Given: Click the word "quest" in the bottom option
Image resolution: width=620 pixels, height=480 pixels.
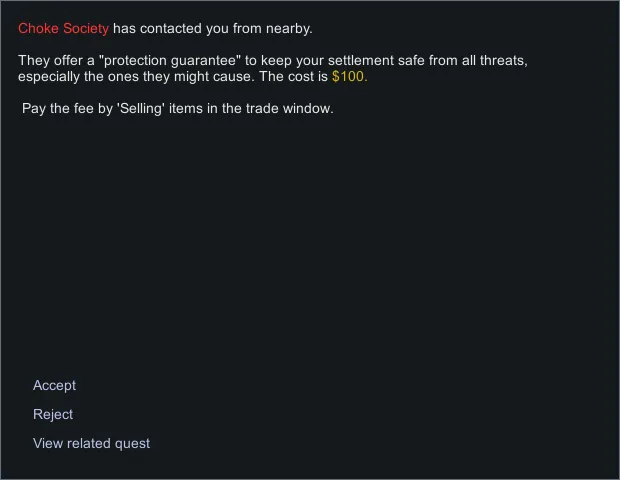Looking at the screenshot, I should [131, 444].
